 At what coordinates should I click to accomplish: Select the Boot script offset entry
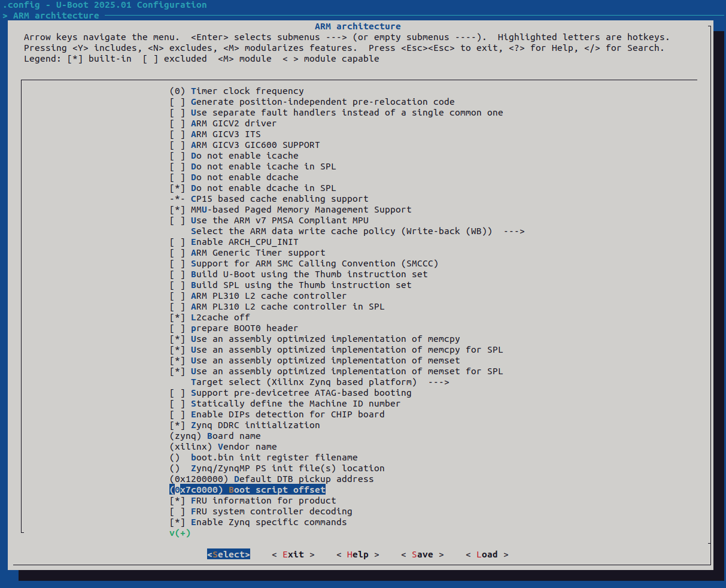[247, 490]
